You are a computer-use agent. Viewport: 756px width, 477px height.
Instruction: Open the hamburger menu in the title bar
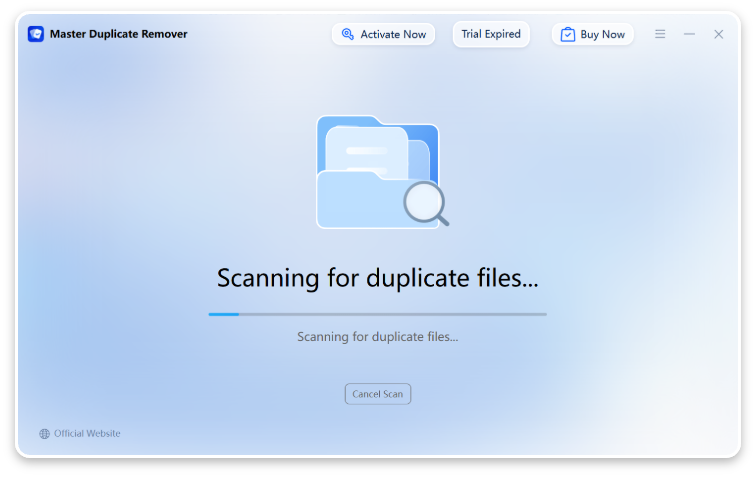click(660, 34)
